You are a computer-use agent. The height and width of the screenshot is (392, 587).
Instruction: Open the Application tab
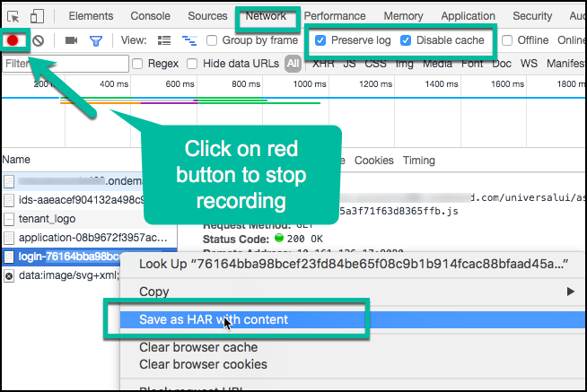(468, 16)
